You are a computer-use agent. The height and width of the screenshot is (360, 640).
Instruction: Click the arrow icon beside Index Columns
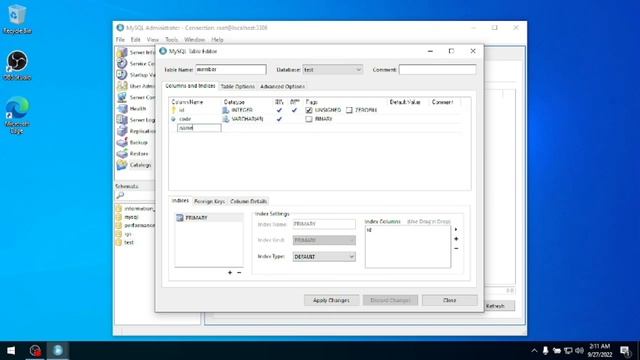456,229
